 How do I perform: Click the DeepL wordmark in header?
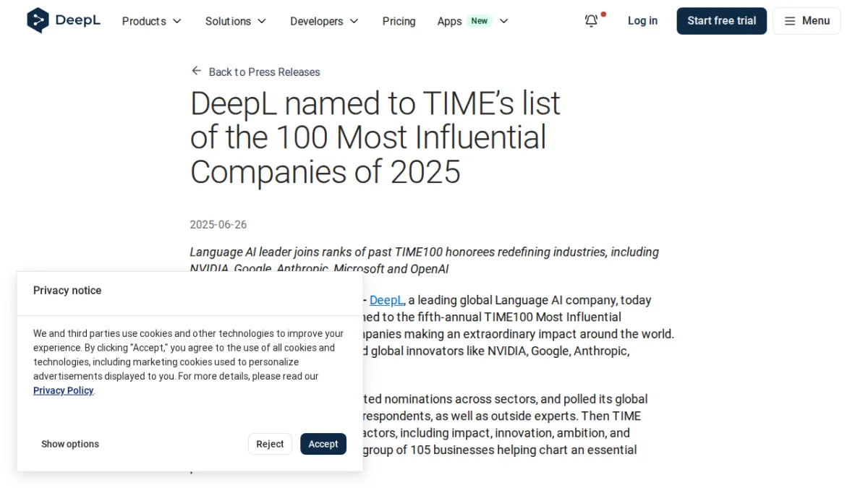[x=78, y=21]
